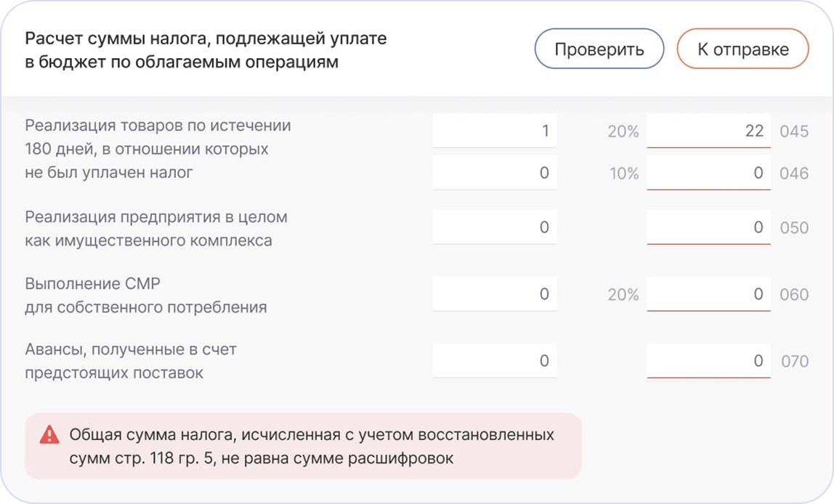Select tax amount field for line 050
The width and height of the screenshot is (834, 504).
[708, 227]
